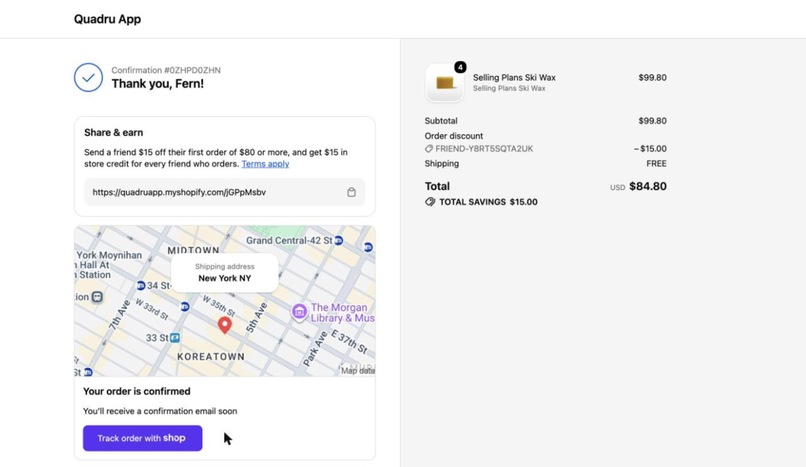Click the 33 St subway station icon
The height and width of the screenshot is (467, 806).
[x=175, y=338]
